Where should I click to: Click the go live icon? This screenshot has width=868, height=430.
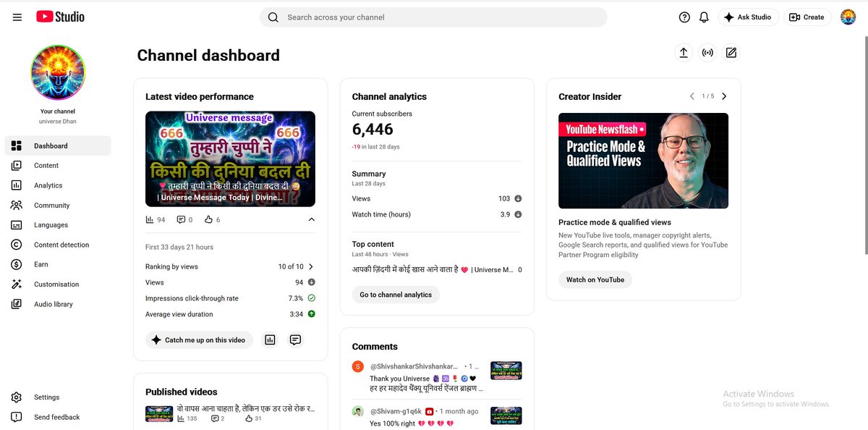coord(707,53)
